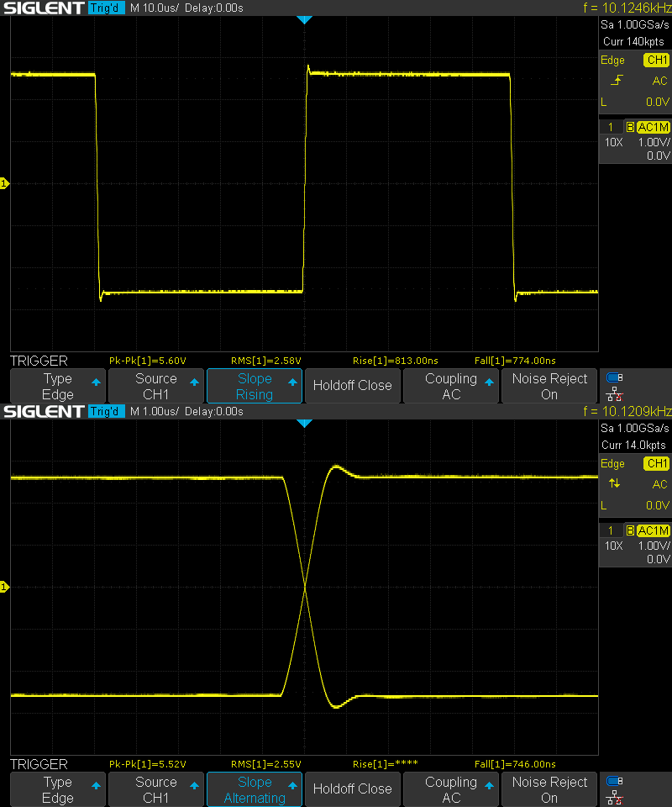Click Fall[1]=746.00ns measurement
Viewport: 672px width, 807px height.
[x=515, y=764]
